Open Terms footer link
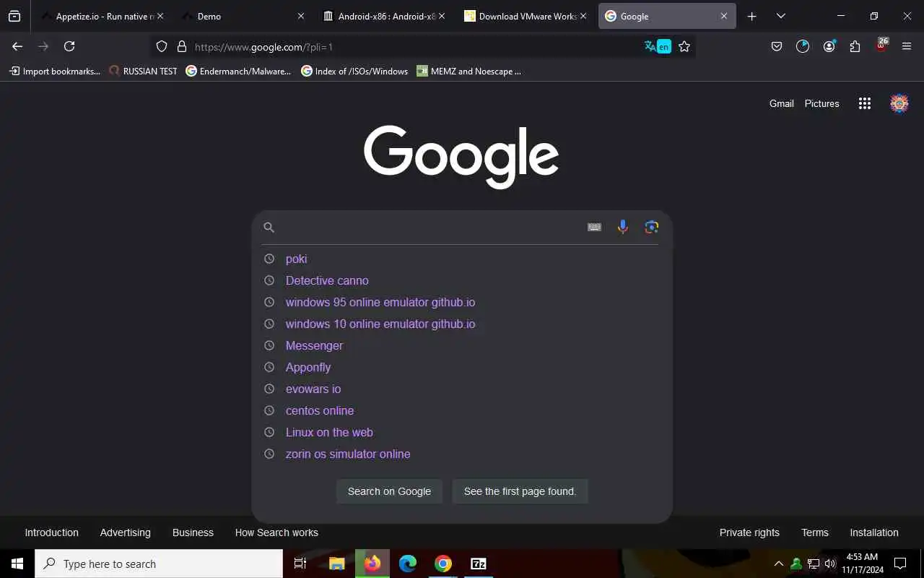This screenshot has width=924, height=578. pos(815,532)
